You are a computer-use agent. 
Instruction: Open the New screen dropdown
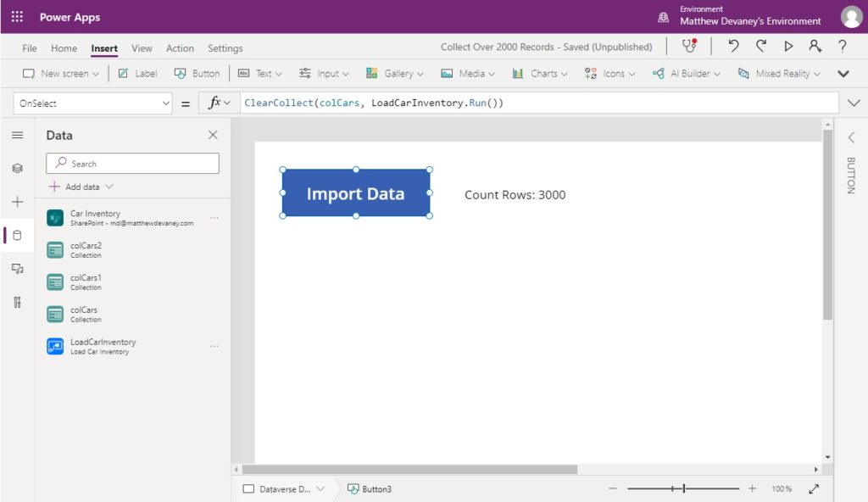pos(60,73)
